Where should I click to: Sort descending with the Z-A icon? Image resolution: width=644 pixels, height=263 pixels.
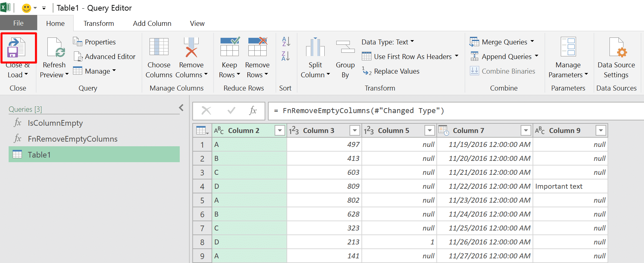tap(286, 56)
